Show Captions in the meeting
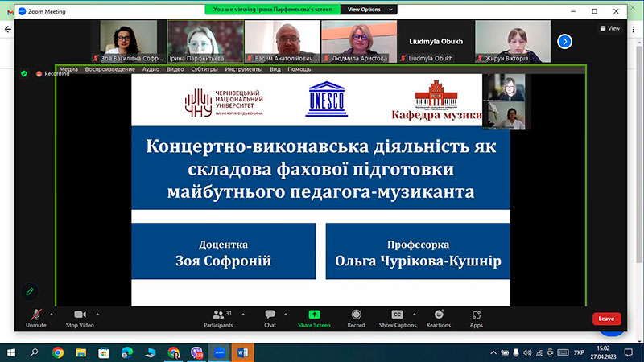This screenshot has width=644, height=362. click(397, 319)
